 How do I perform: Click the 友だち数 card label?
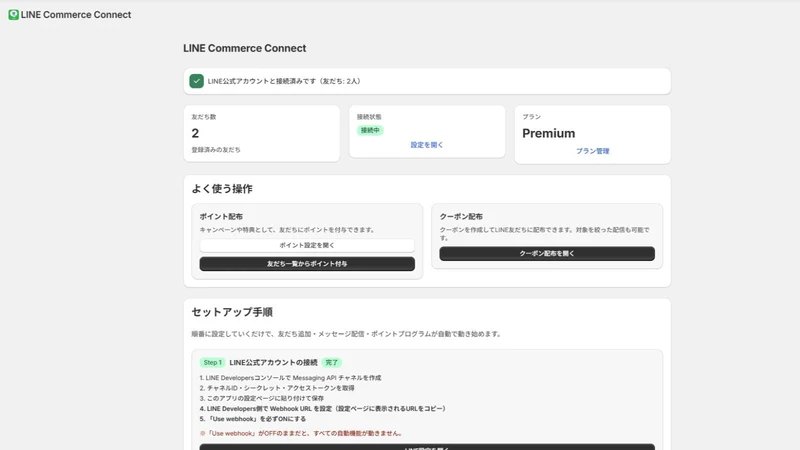pyautogui.click(x=204, y=117)
